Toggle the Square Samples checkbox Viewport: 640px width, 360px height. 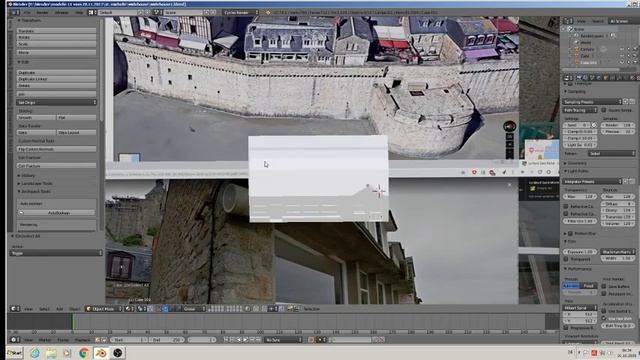pos(604,110)
